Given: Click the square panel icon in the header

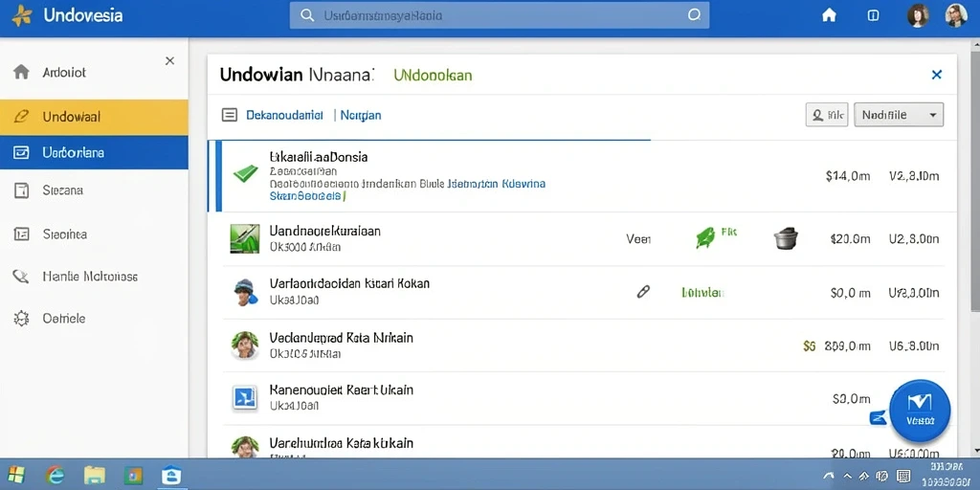Looking at the screenshot, I should pyautogui.click(x=873, y=15).
